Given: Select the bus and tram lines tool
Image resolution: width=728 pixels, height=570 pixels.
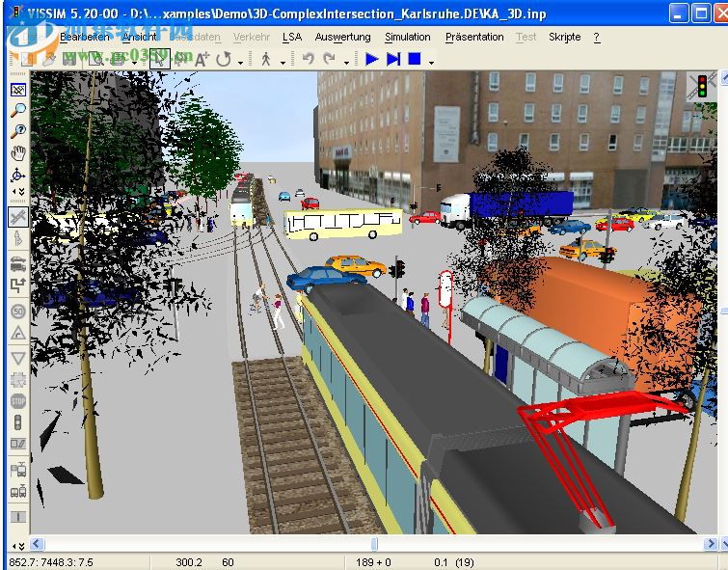Looking at the screenshot, I should (18, 491).
